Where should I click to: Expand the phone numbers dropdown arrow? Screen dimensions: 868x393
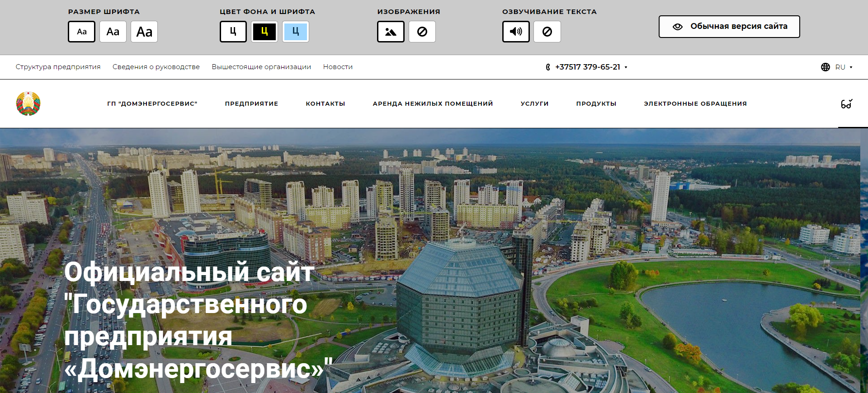(626, 67)
